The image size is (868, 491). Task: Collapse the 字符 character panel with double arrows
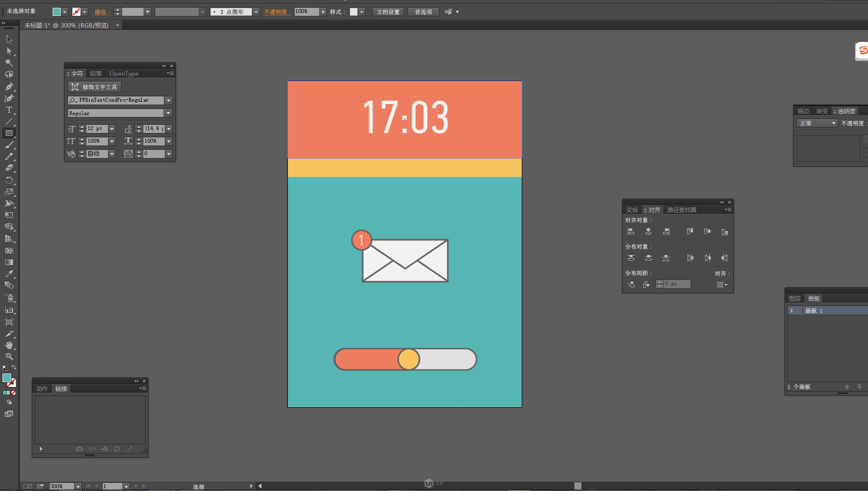[163, 66]
